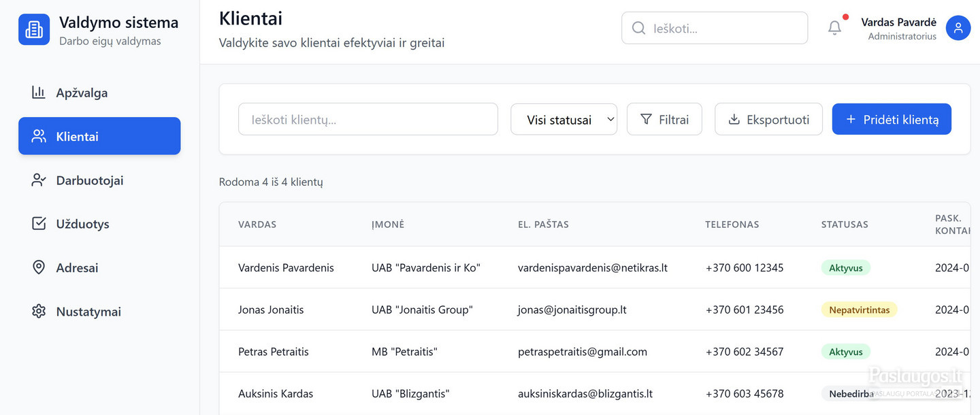Sort by the Statusas column header

point(845,224)
